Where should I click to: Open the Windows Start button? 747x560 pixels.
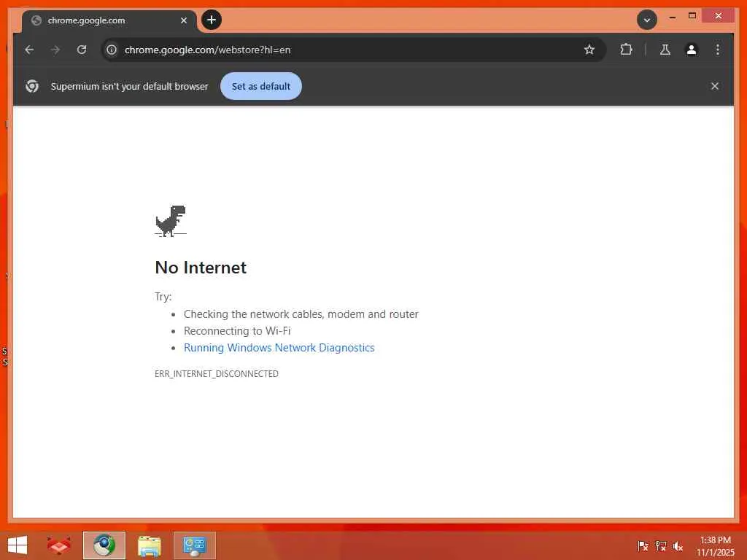[x=18, y=545]
